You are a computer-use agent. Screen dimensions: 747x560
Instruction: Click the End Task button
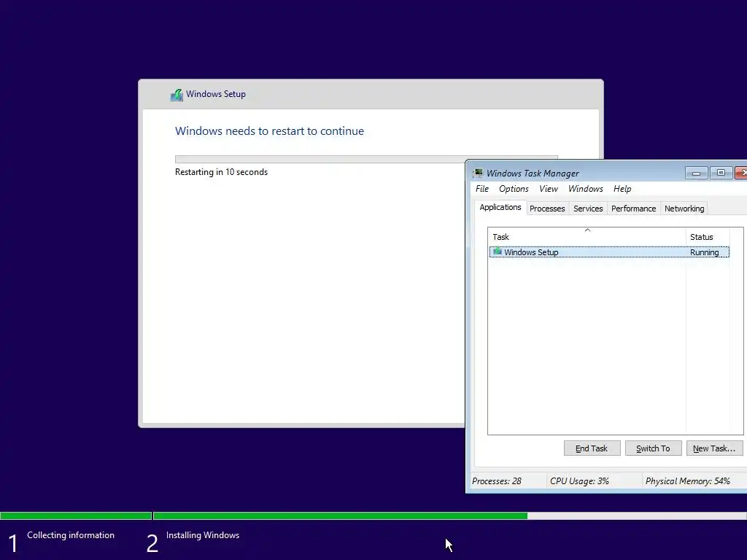592,448
